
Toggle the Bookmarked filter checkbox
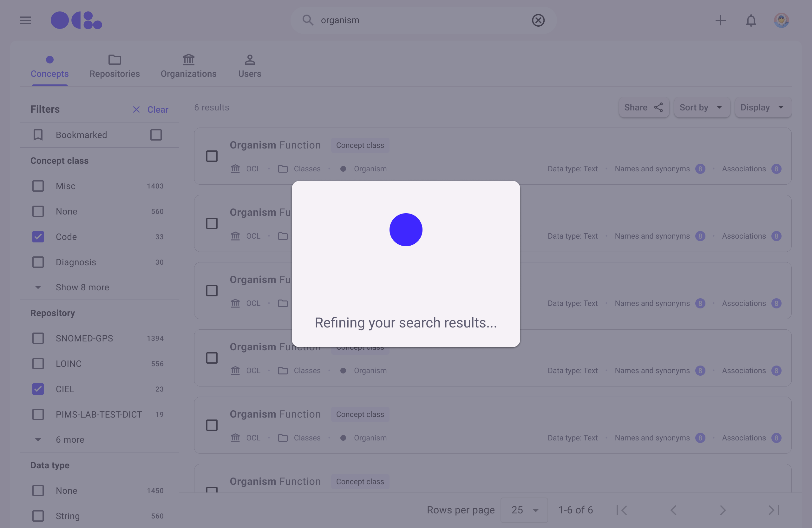[x=156, y=135]
